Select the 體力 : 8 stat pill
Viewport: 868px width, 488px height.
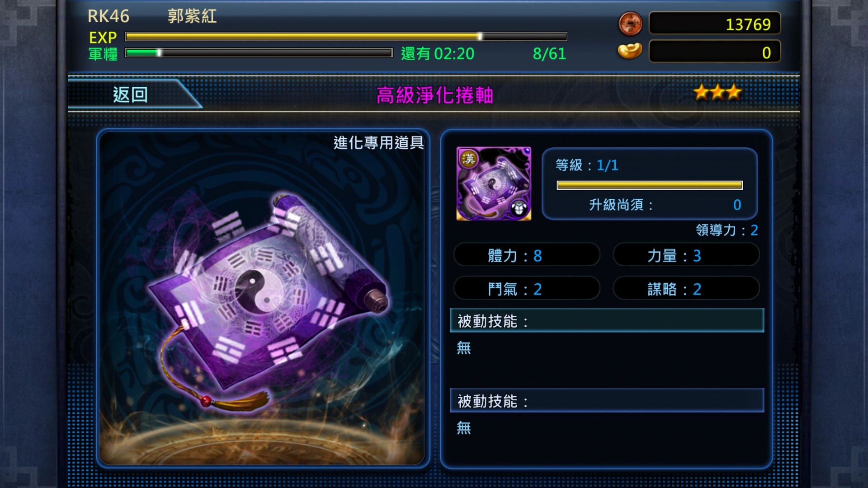[527, 255]
